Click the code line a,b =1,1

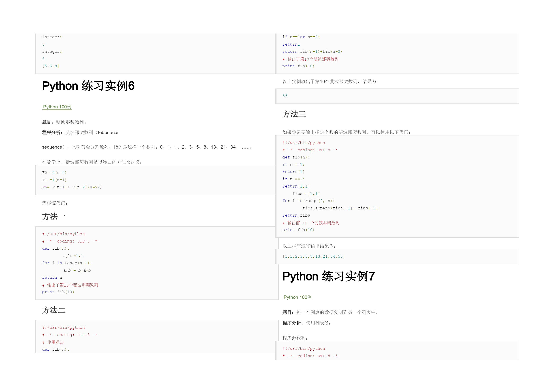73,256
